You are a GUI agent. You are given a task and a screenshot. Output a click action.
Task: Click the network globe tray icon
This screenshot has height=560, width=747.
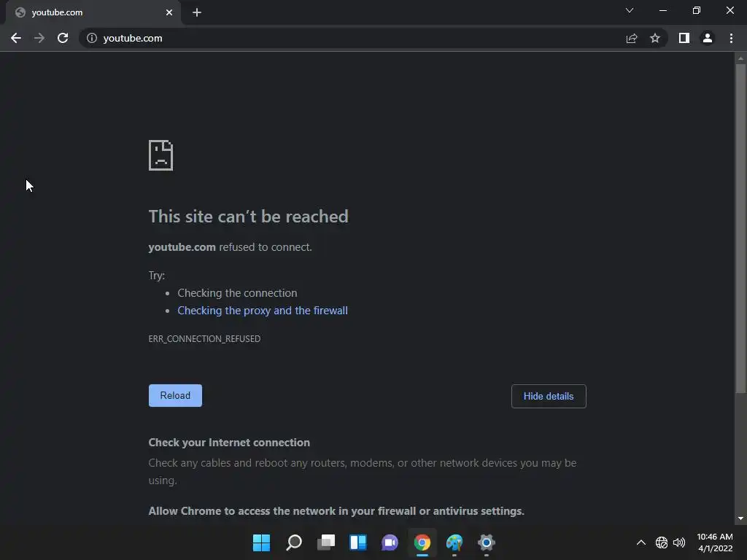click(x=662, y=542)
